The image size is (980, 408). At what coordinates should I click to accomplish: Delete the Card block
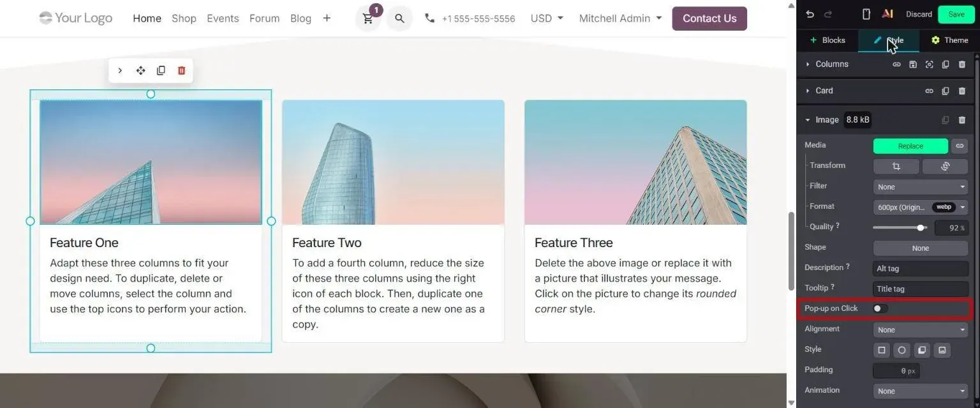pos(962,91)
